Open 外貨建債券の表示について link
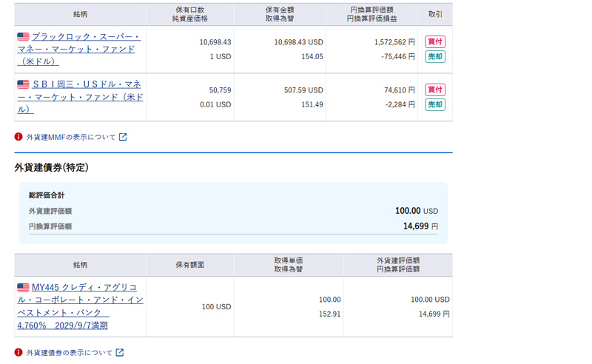The height and width of the screenshot is (364, 592). click(x=70, y=353)
